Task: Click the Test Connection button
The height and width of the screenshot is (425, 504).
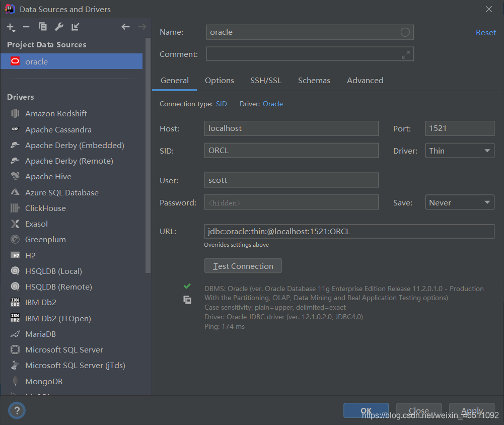Action: [243, 266]
